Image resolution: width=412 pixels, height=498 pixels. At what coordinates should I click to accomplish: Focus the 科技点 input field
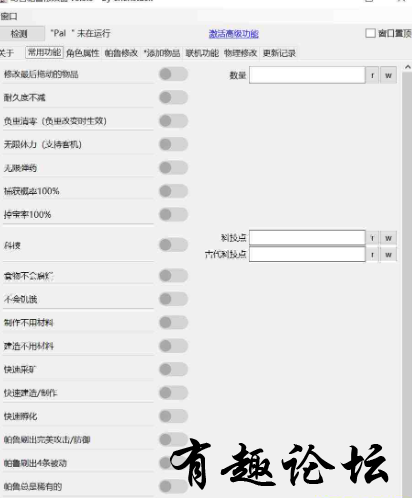pos(307,238)
